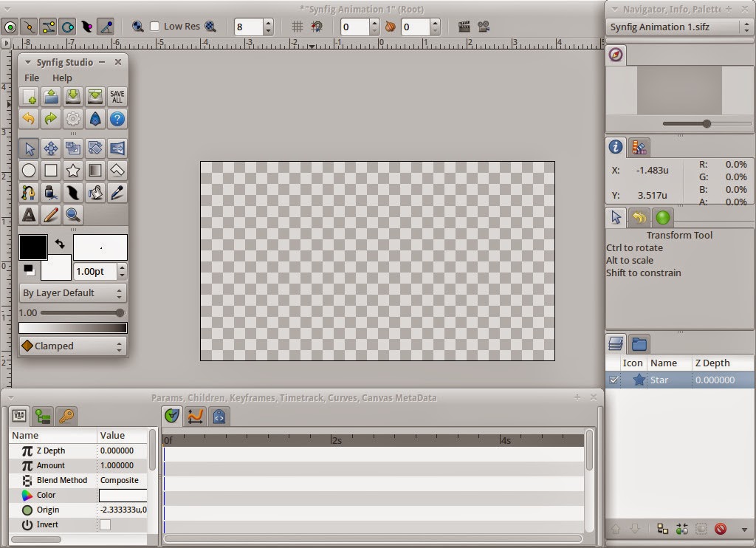Open the Synfig Animation 1.sifz canvas dropdown
This screenshot has width=756, height=548.
click(679, 27)
